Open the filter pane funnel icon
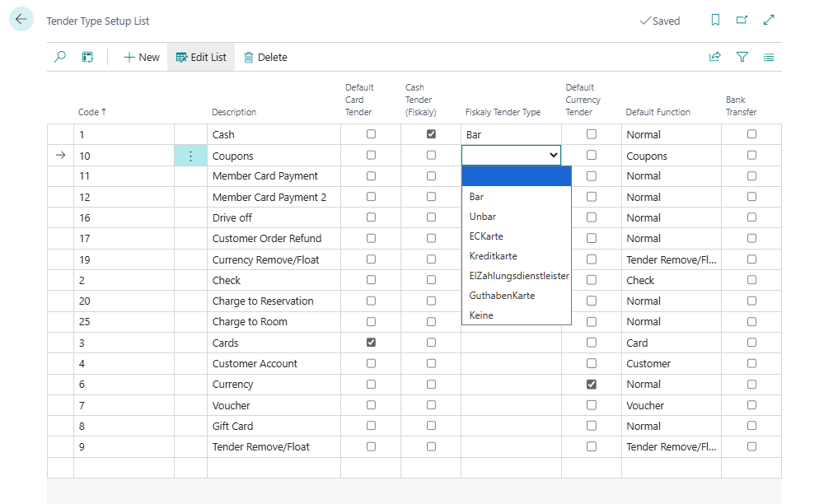This screenshot has height=504, width=824. (742, 57)
